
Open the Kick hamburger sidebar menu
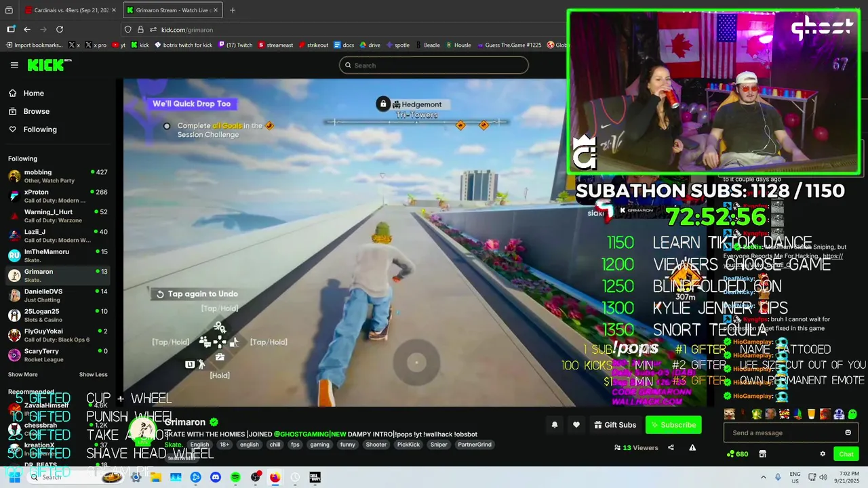pos(14,65)
